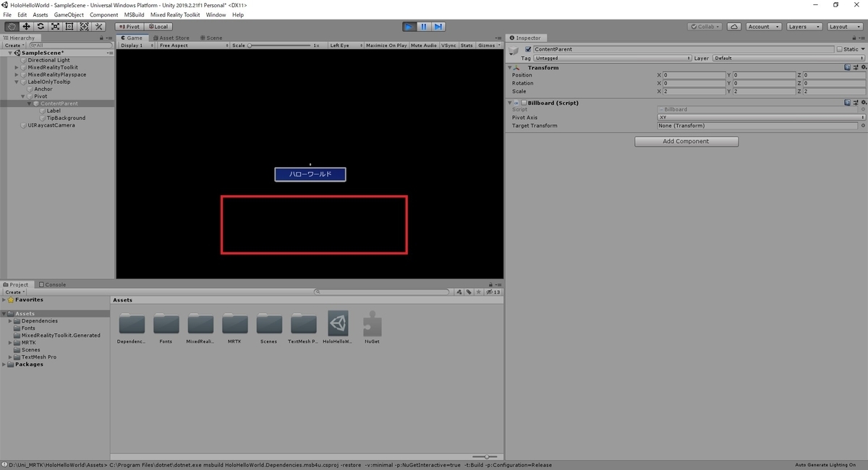The width and height of the screenshot is (868, 470).
Task: Open the Mixed Reality Toolkit menu
Action: click(x=175, y=14)
